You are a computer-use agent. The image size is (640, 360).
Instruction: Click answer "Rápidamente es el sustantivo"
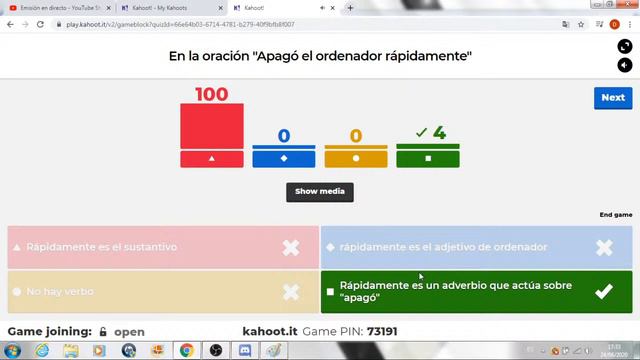coord(163,247)
